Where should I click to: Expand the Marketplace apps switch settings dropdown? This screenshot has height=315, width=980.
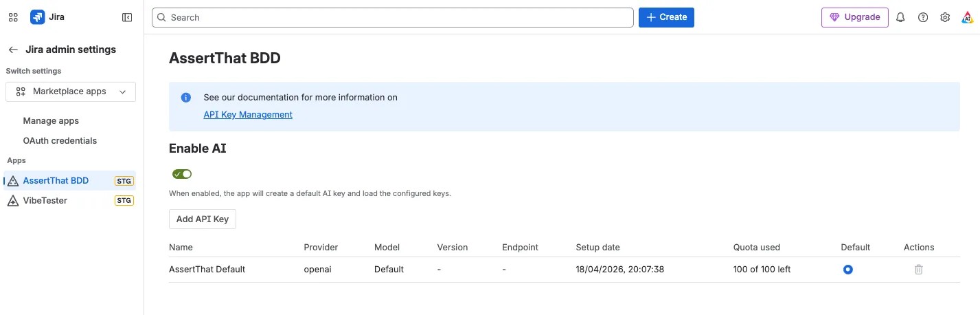point(71,91)
